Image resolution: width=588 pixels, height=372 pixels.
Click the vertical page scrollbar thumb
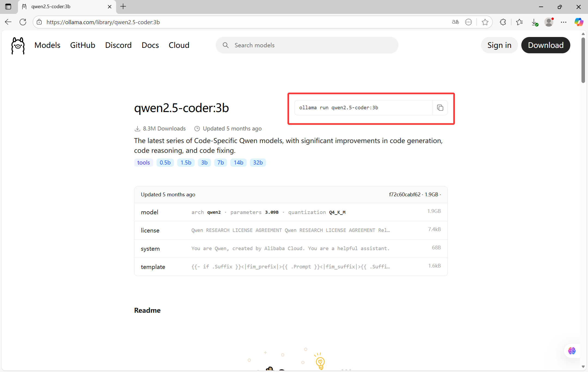(583, 60)
